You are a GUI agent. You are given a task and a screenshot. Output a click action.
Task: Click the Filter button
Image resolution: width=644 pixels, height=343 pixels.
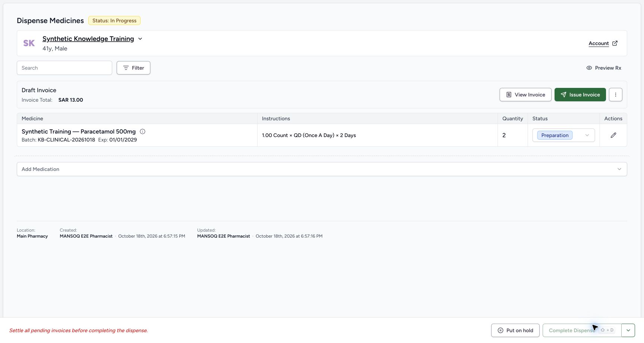pos(133,68)
